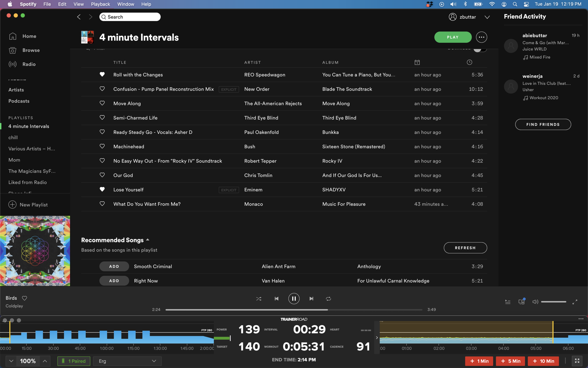
Task: Sort playlist by duration clock icon
Action: [469, 62]
